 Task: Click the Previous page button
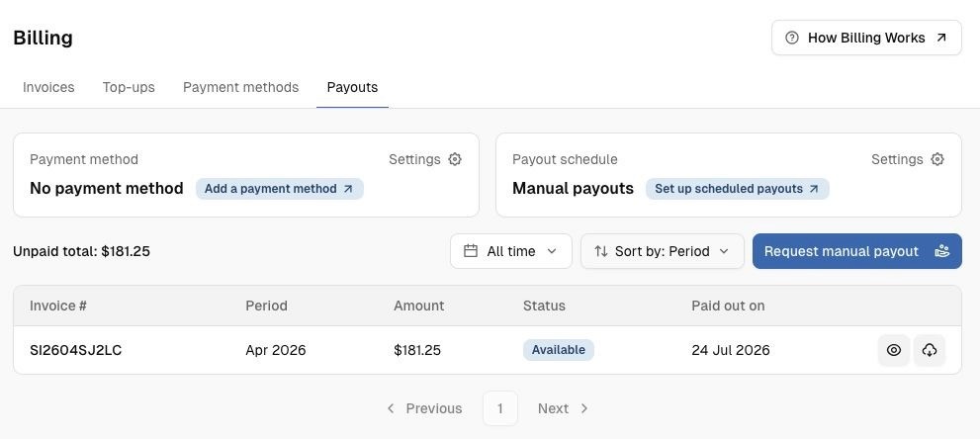tap(424, 408)
